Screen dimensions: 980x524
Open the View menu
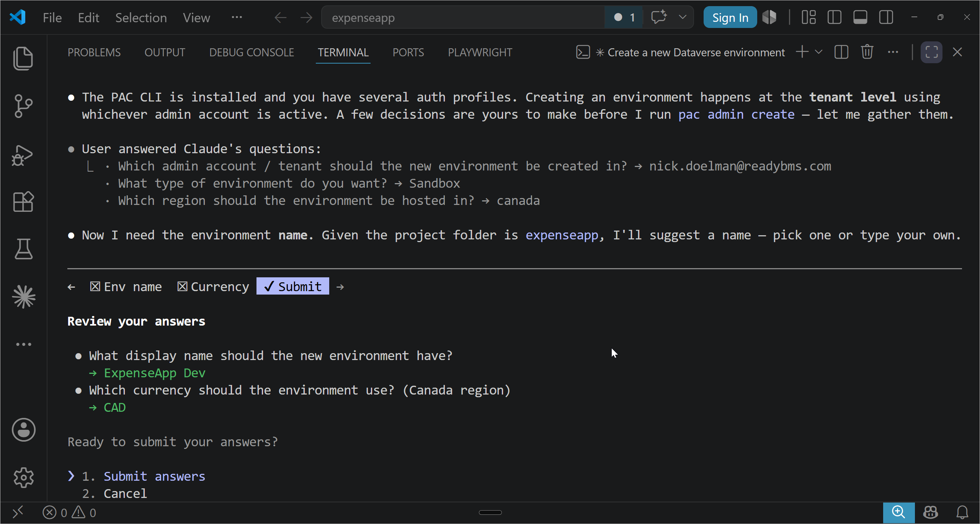pyautogui.click(x=196, y=18)
